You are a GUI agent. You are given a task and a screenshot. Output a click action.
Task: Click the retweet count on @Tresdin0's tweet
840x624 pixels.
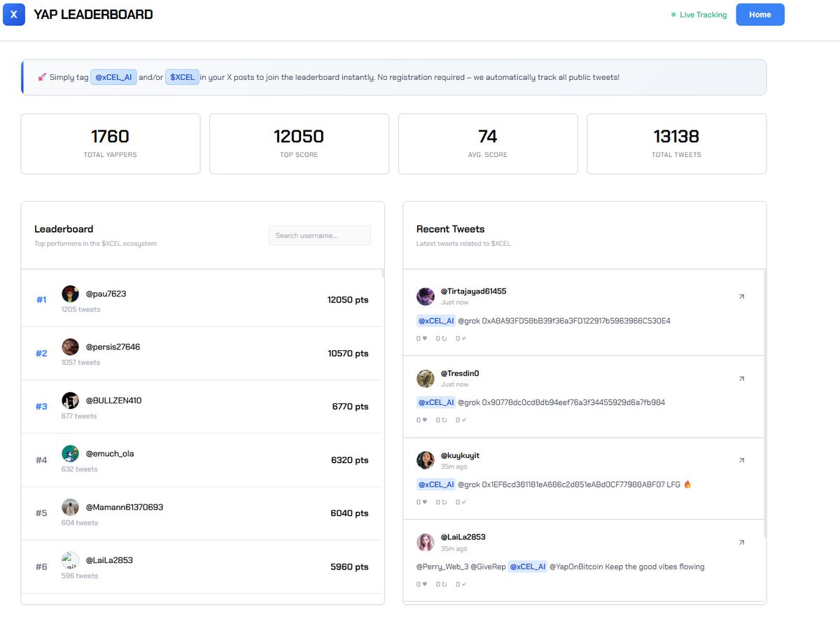point(441,420)
